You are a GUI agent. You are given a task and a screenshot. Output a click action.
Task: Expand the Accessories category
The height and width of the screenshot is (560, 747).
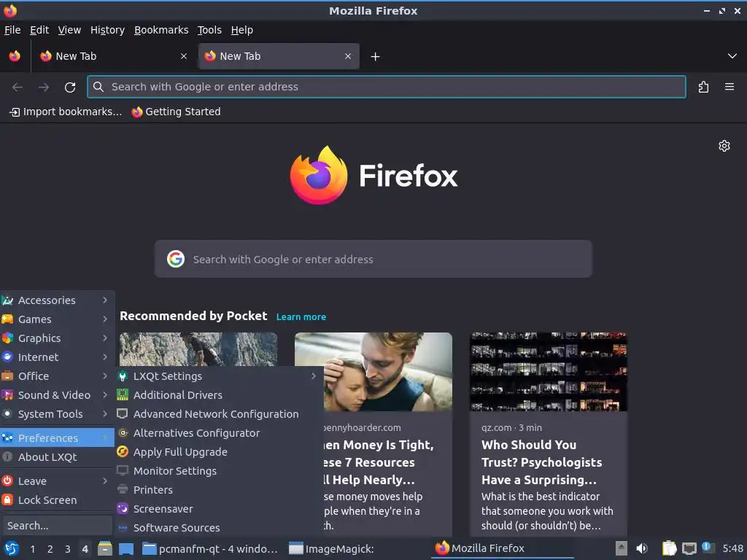pos(57,300)
